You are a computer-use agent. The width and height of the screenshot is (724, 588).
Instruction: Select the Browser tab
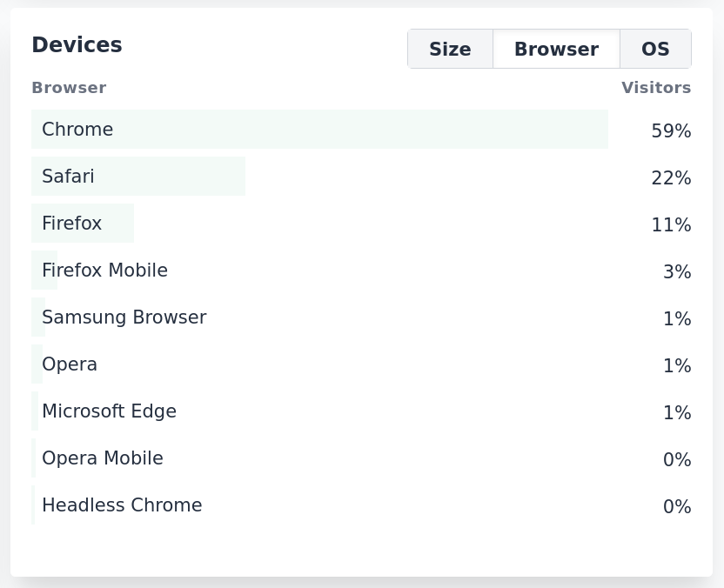pyautogui.click(x=556, y=49)
